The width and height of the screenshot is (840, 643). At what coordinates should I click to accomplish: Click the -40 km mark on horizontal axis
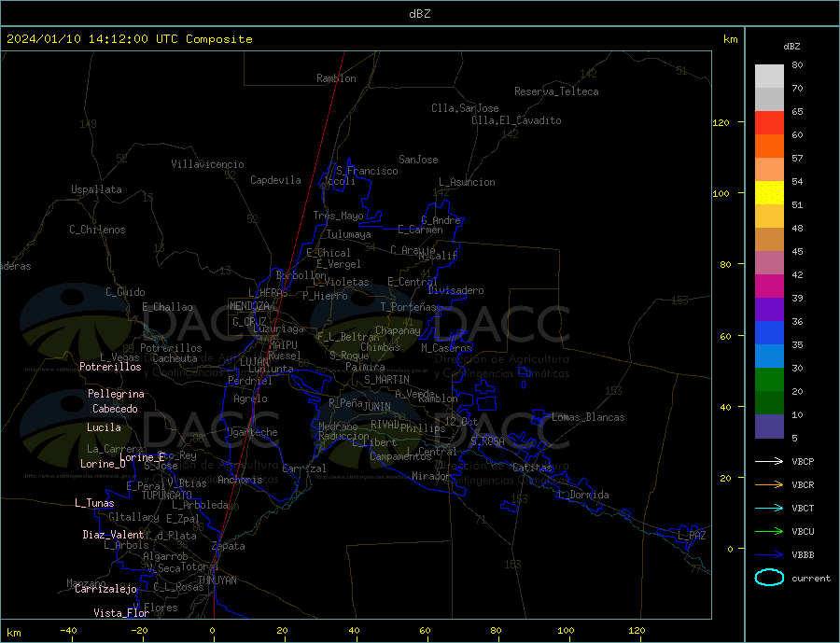(68, 630)
